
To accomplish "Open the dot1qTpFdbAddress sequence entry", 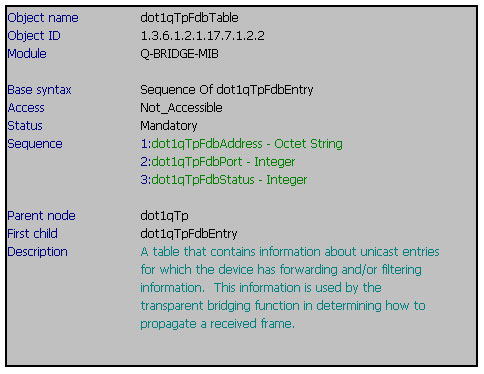I will point(241,144).
